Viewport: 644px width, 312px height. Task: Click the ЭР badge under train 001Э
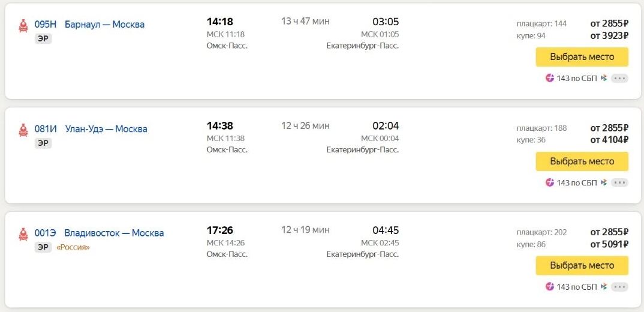point(43,247)
